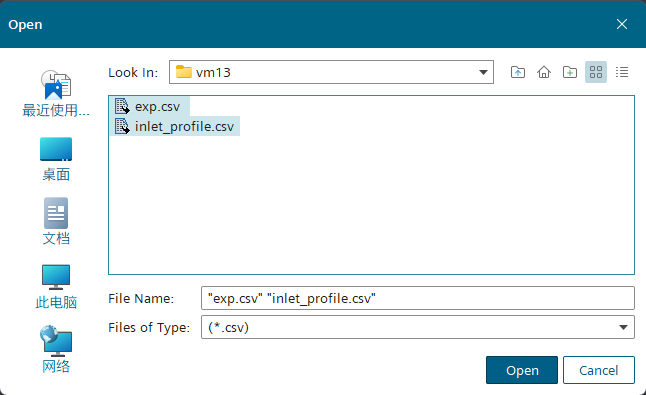Switch to icon grid view
This screenshot has width=646, height=395.
(x=596, y=72)
